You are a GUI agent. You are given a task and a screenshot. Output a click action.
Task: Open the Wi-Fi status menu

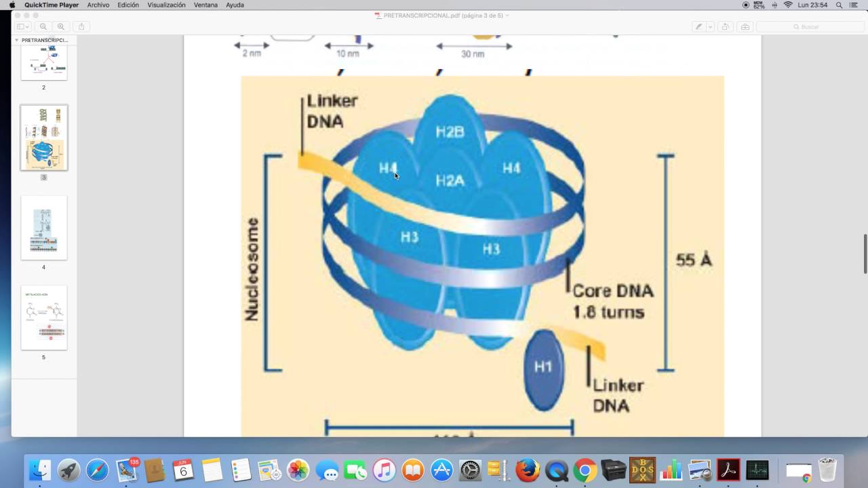pyautogui.click(x=788, y=5)
